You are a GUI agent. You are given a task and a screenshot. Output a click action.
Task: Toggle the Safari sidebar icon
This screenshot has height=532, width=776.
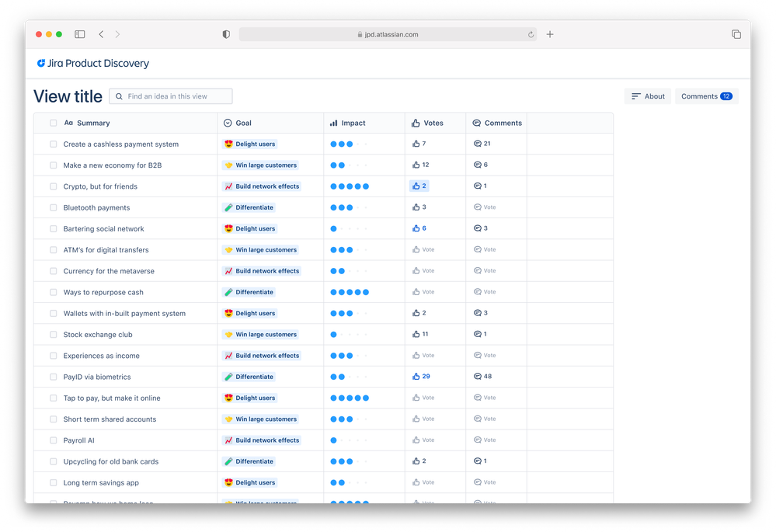pyautogui.click(x=80, y=34)
